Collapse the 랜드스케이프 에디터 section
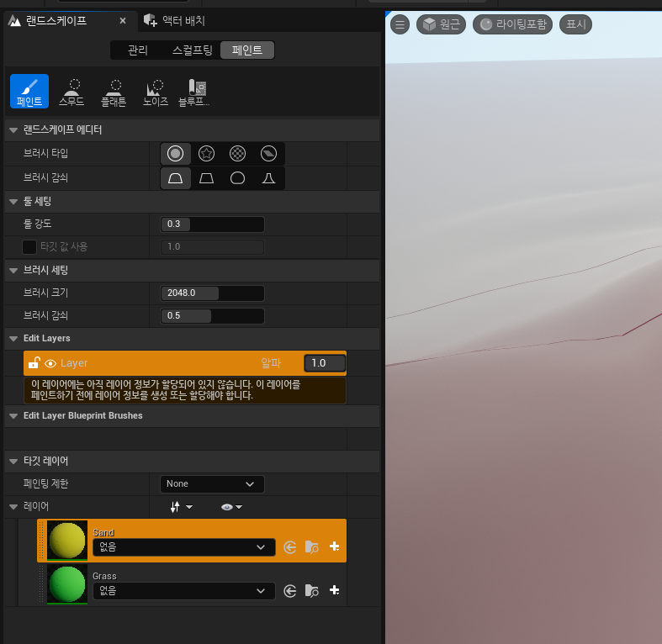 click(x=13, y=130)
